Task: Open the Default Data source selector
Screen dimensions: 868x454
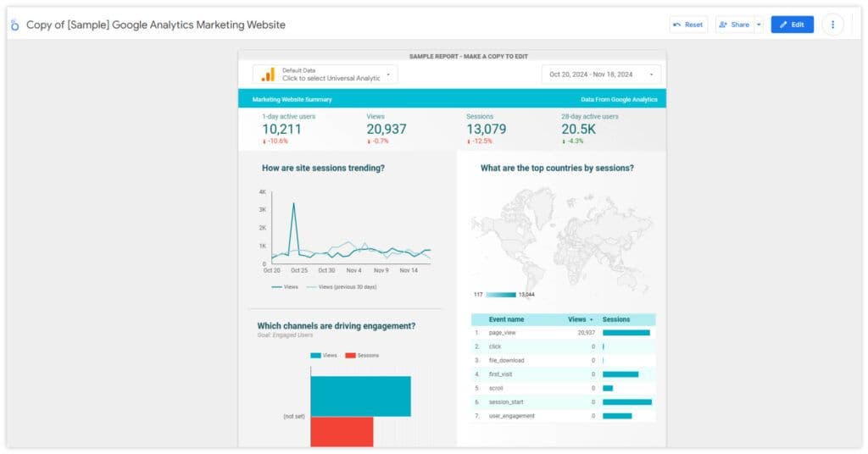Action: (325, 75)
